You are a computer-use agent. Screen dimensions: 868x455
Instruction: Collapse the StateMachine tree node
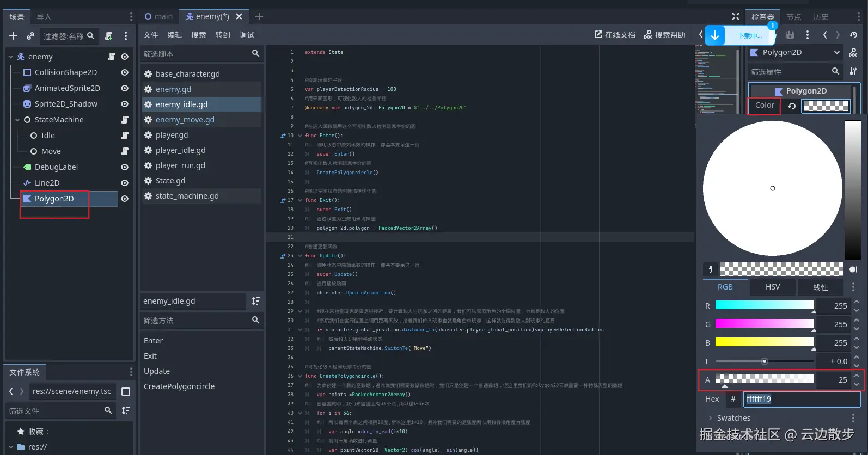coord(17,120)
